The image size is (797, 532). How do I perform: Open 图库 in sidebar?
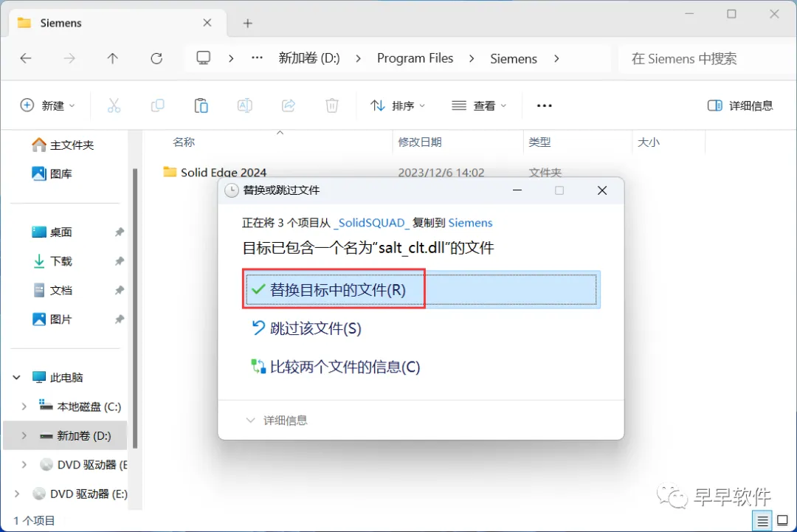click(52, 174)
